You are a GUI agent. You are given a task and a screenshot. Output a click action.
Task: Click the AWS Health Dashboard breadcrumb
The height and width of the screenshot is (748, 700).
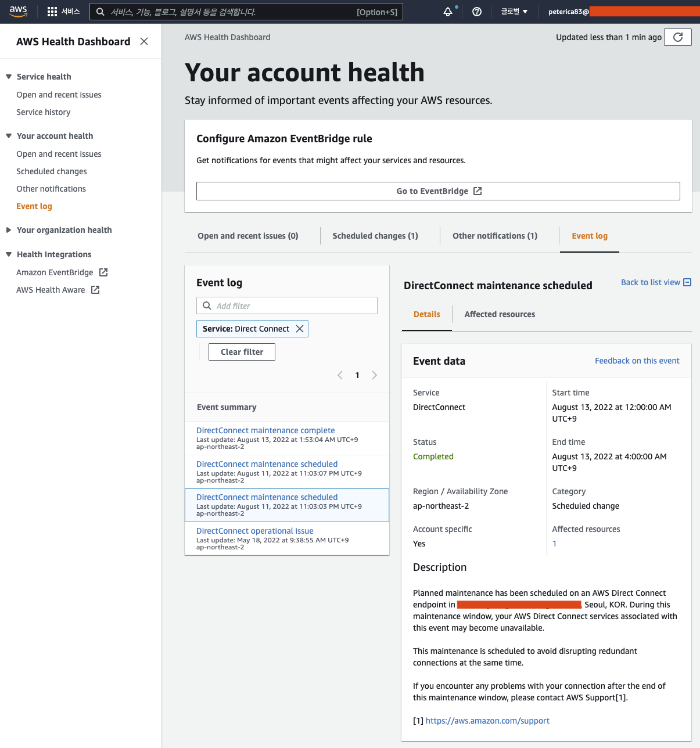click(x=228, y=37)
